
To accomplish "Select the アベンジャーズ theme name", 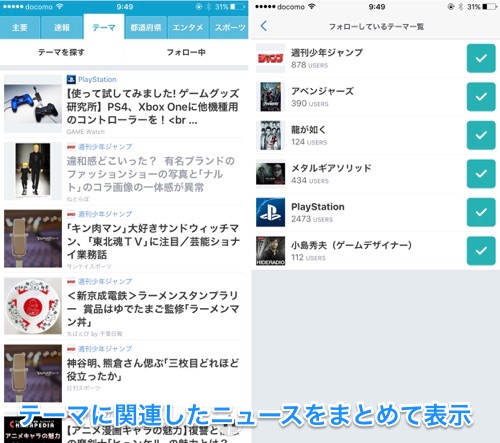I will (x=322, y=91).
